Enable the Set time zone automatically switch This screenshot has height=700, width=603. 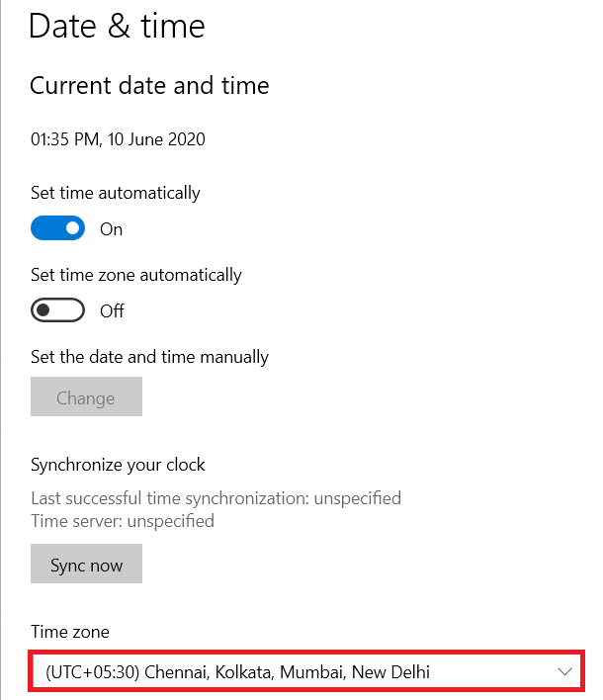pos(58,310)
